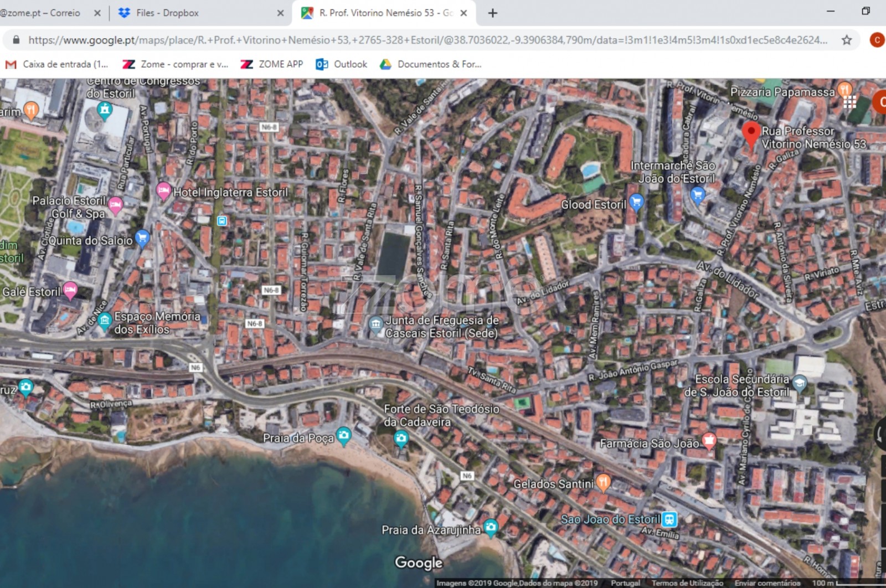
Task: Select the Gelados Santini restaurant marker
Action: click(x=603, y=482)
